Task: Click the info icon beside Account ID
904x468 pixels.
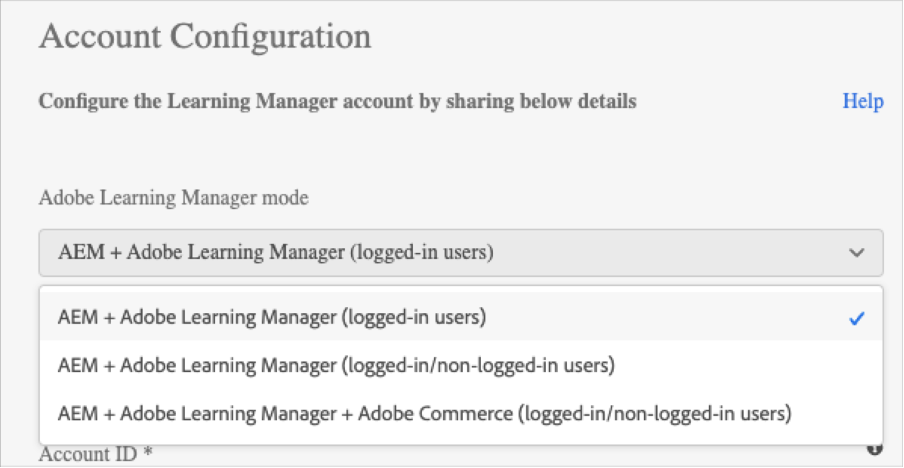Action: coord(875,450)
